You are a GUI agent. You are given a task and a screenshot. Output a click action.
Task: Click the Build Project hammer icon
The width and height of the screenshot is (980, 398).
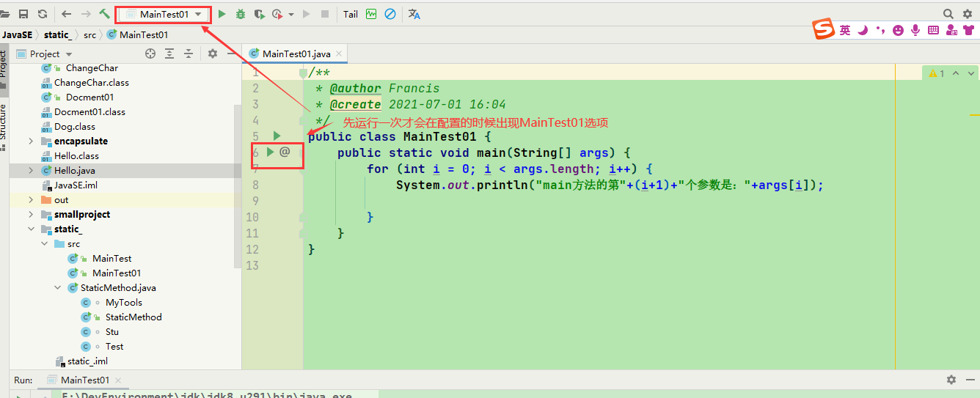[x=105, y=14]
